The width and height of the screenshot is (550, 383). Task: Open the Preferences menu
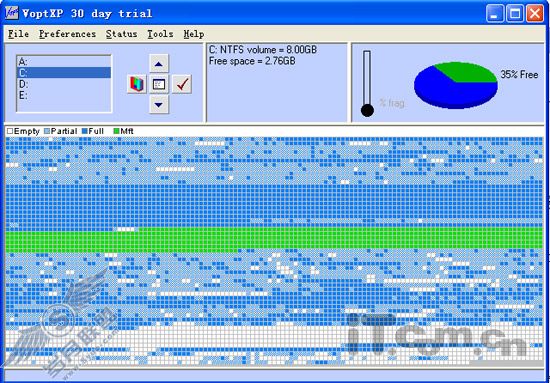coord(67,34)
